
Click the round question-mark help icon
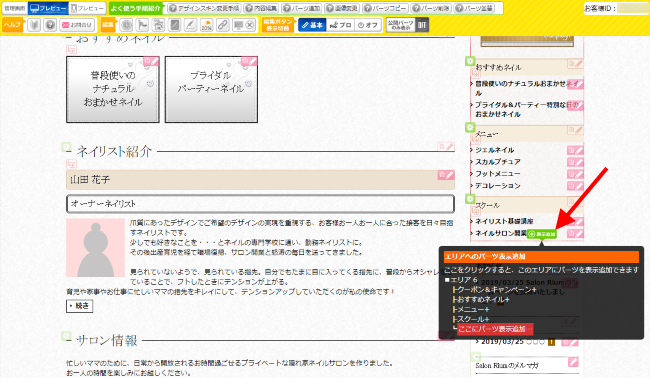point(50,25)
